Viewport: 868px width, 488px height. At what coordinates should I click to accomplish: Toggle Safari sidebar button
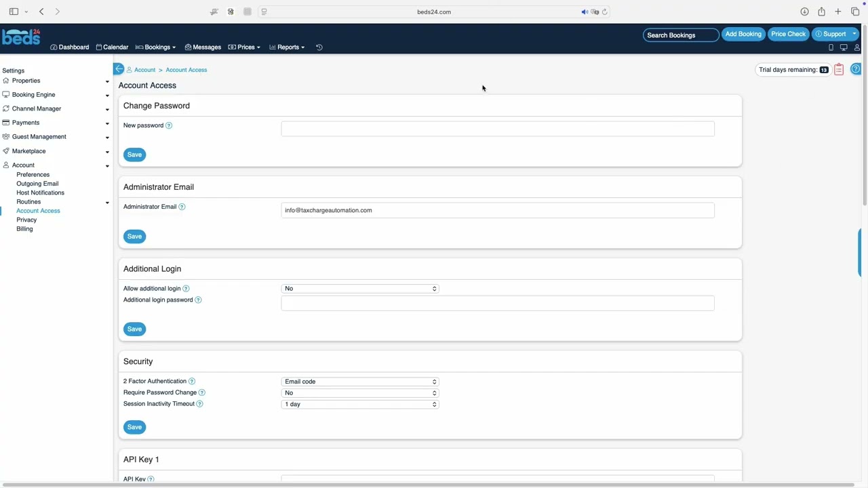(14, 12)
